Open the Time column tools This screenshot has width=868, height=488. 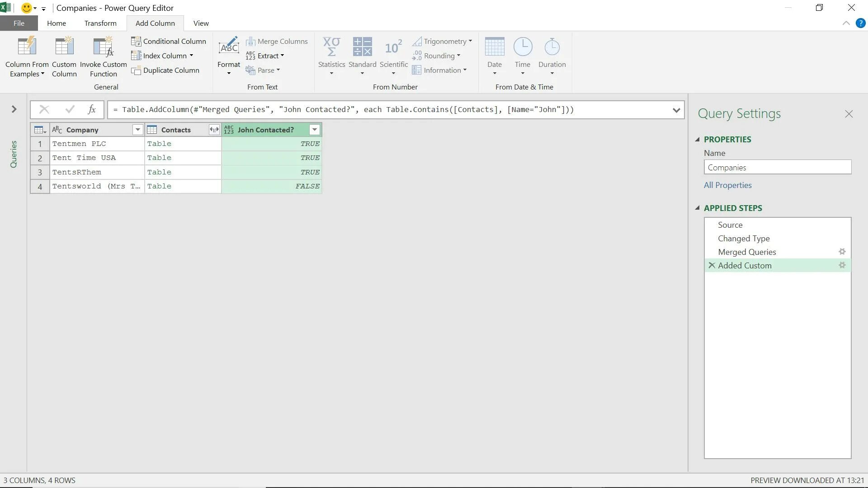tap(523, 56)
